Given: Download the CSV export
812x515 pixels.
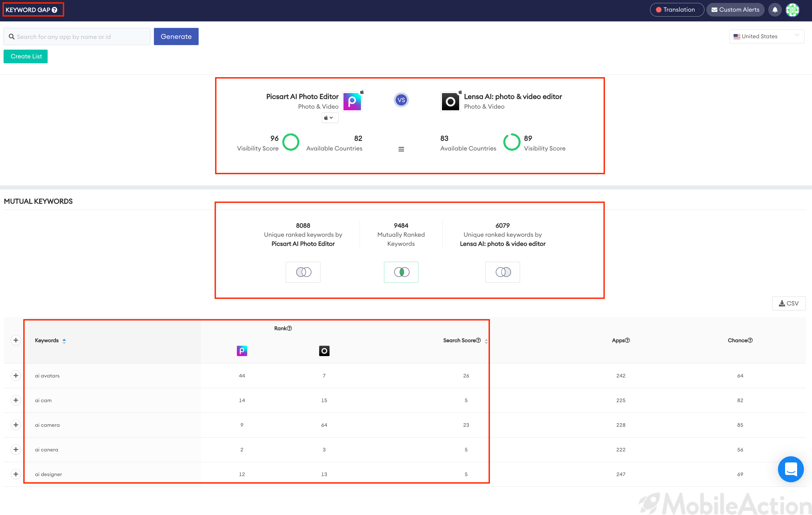Looking at the screenshot, I should coord(789,304).
